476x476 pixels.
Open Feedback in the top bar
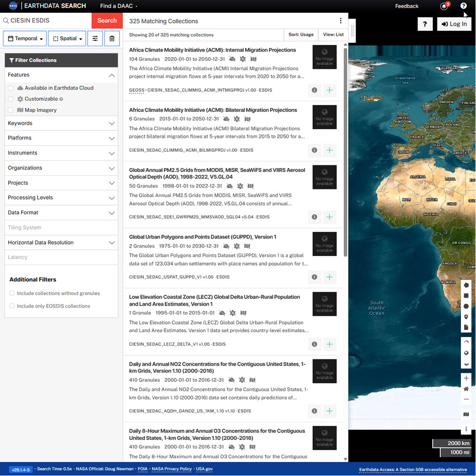click(407, 6)
